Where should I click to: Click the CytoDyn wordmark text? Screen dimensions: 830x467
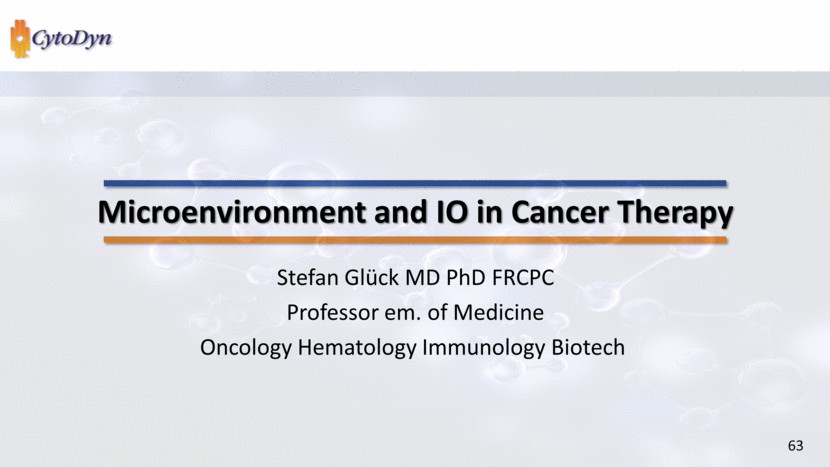click(x=73, y=40)
